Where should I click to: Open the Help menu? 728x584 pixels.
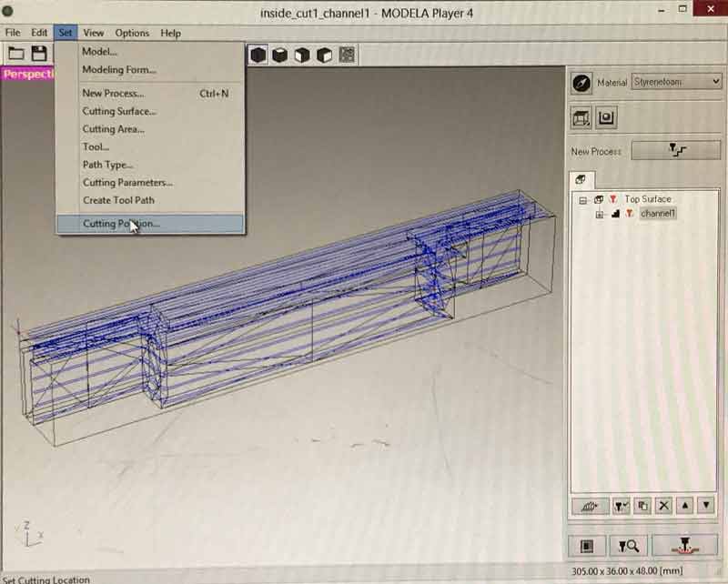click(x=170, y=33)
